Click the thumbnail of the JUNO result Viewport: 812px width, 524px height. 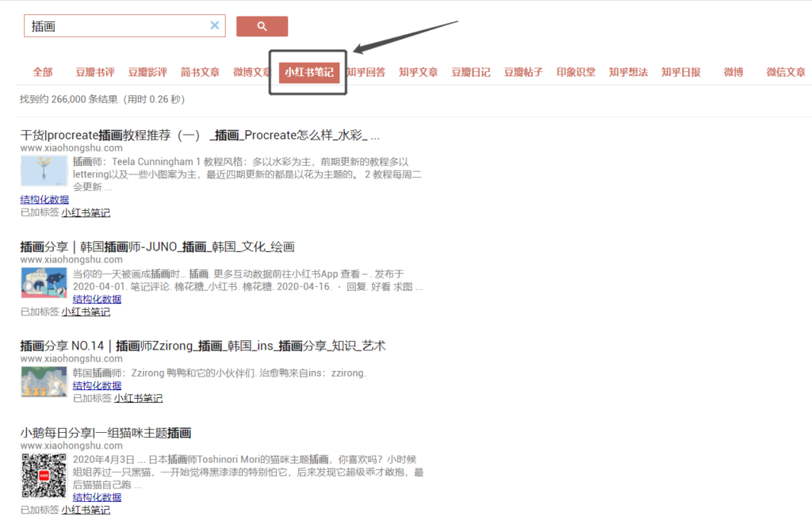point(44,283)
